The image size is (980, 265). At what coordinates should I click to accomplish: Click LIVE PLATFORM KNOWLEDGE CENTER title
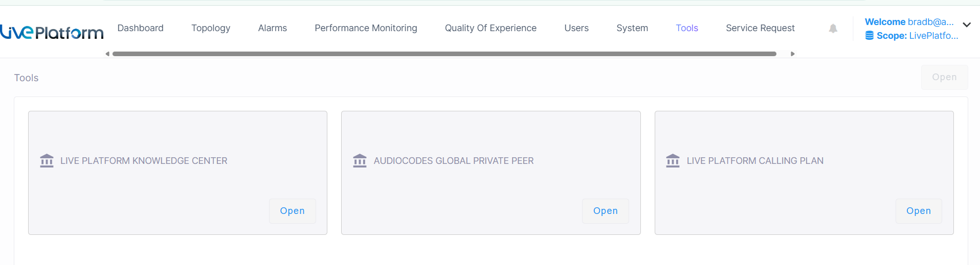[x=144, y=161]
